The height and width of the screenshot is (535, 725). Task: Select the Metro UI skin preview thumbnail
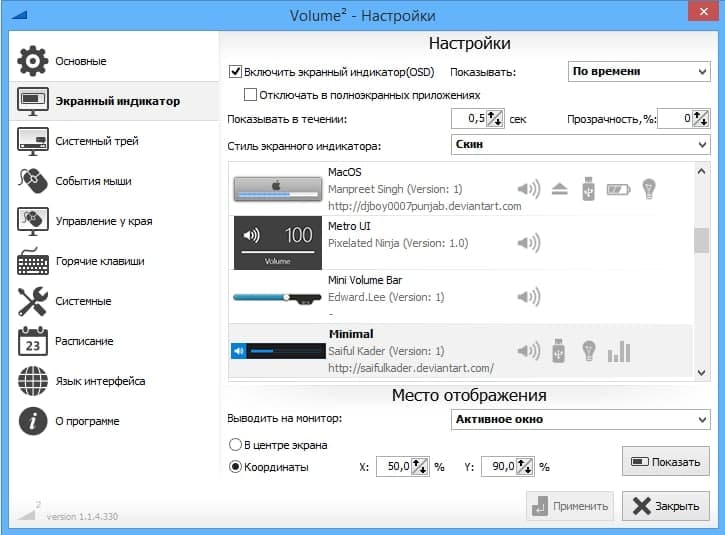[277, 243]
